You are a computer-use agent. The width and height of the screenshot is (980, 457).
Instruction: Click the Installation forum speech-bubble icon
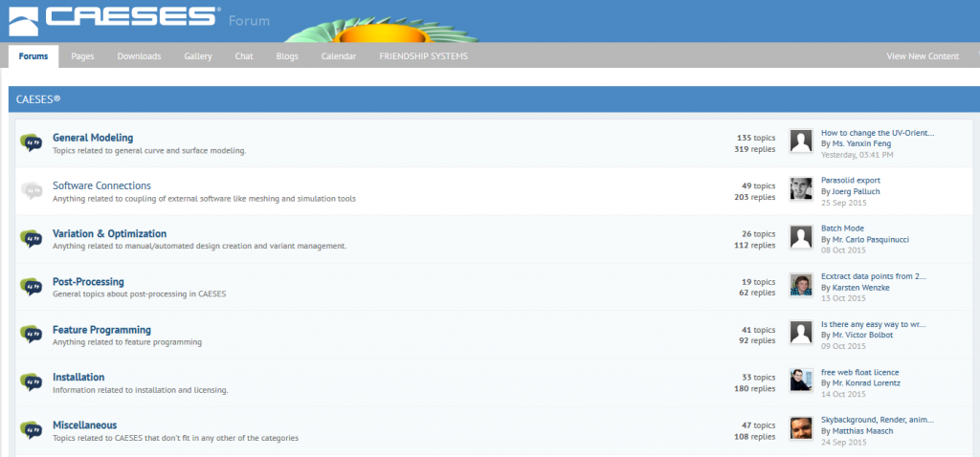tap(32, 382)
